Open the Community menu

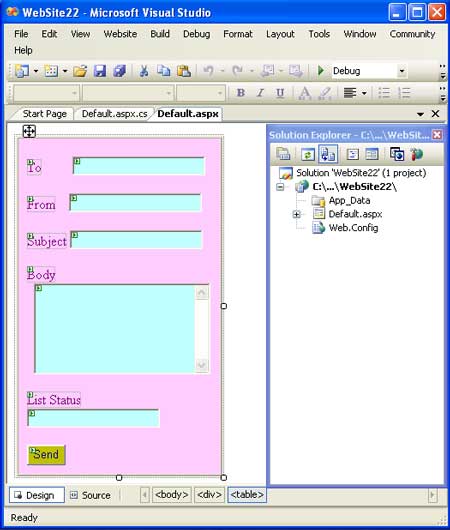tap(412, 34)
